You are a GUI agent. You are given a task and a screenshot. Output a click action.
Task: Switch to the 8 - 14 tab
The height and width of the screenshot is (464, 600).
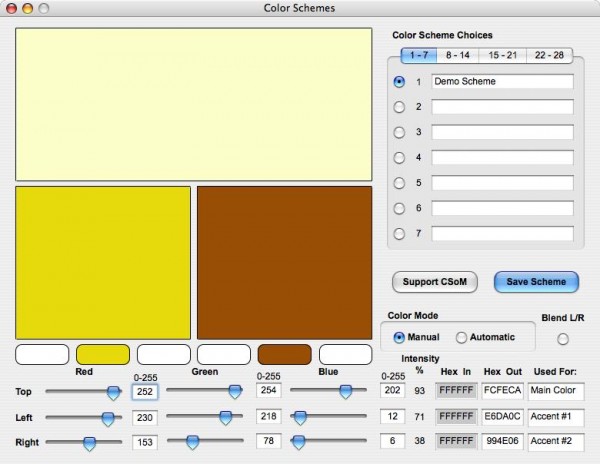458,55
